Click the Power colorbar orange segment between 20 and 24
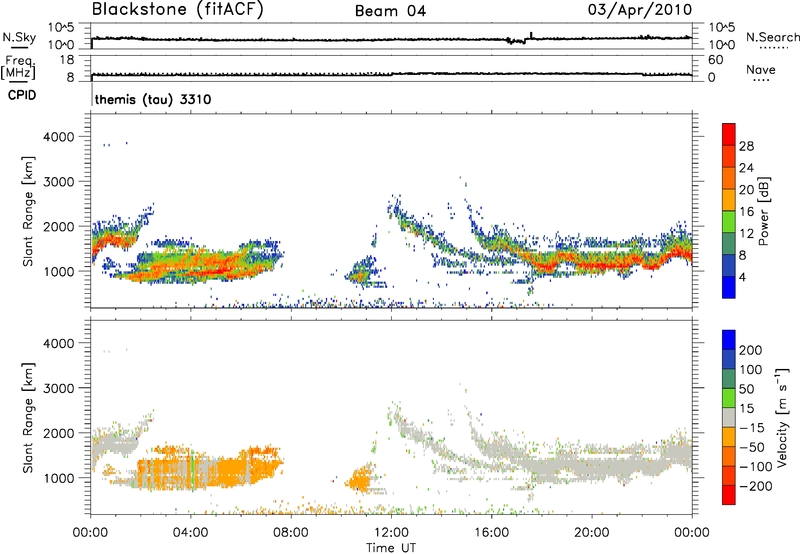Image resolution: width=800 pixels, height=554 pixels. [729, 178]
